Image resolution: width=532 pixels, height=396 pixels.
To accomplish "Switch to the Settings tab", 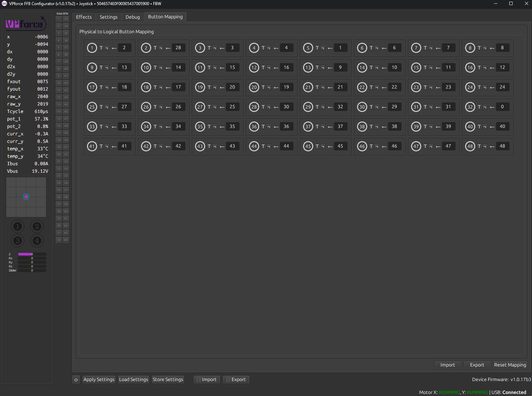I will (x=109, y=17).
